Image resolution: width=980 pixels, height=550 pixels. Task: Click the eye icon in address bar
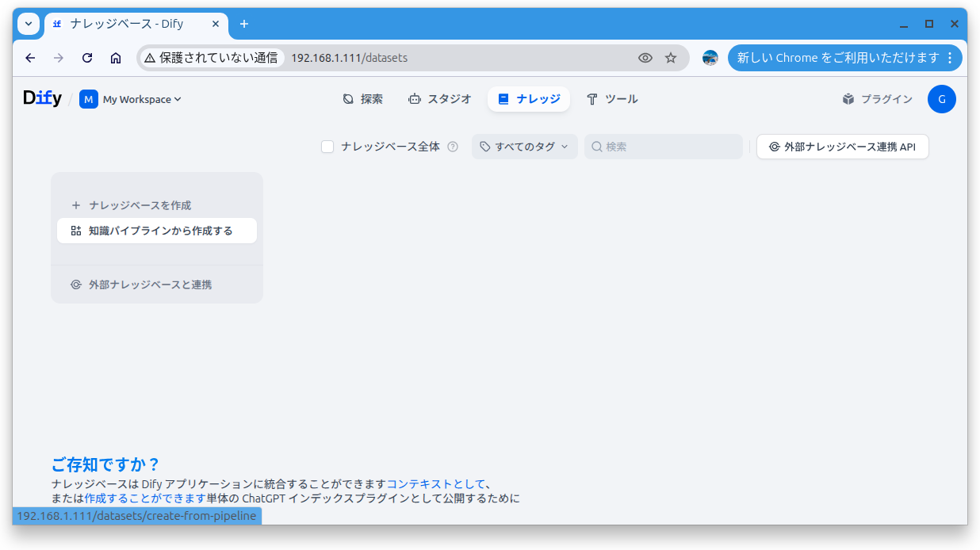(645, 58)
